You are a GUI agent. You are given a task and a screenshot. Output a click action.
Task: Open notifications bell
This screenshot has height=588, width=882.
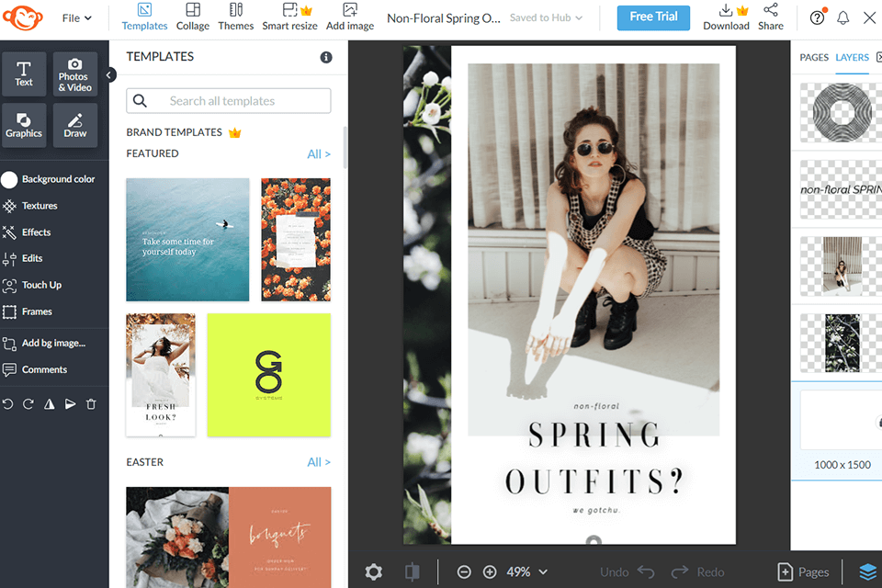point(842,18)
